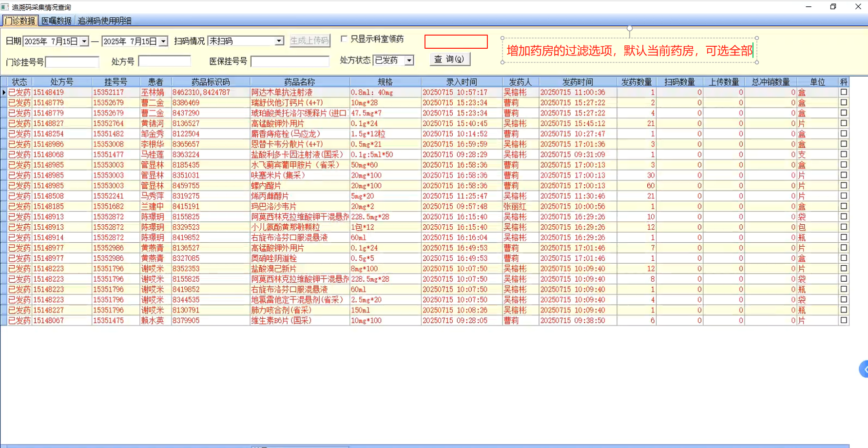
Task: Click the blue arrow bubble at right edge
Action: click(x=864, y=369)
